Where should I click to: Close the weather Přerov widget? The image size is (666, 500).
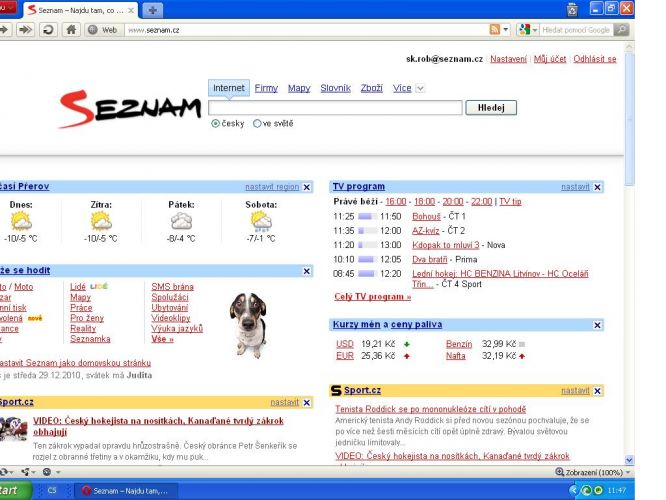[x=307, y=187]
